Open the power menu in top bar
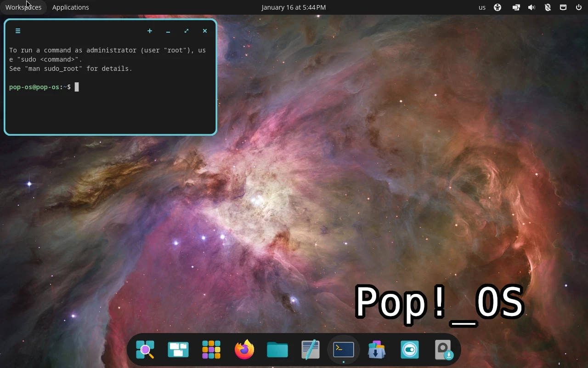Screen dimensions: 588x368 579,7
